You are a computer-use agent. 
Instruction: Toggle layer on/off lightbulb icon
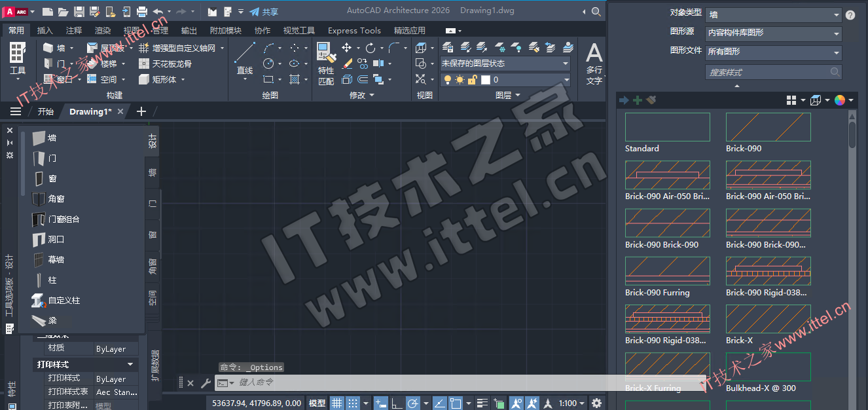point(448,80)
